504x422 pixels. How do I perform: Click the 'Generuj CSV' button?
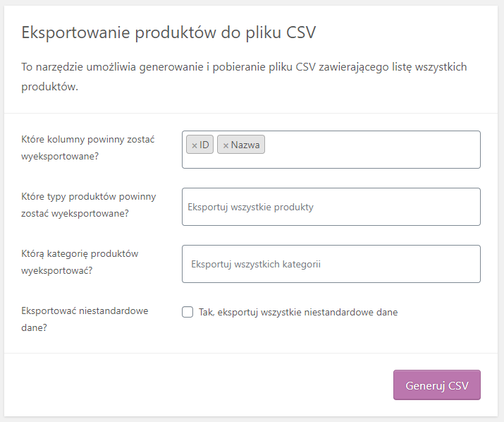[437, 385]
